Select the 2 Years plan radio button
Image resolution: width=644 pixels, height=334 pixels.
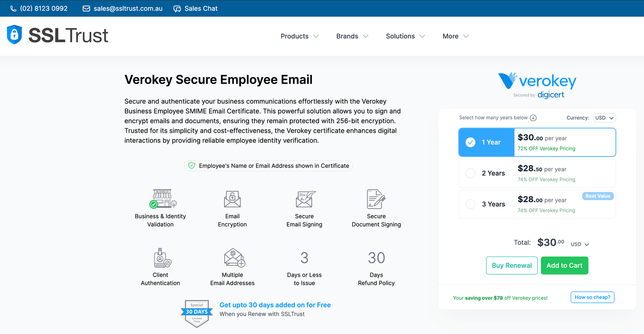pyautogui.click(x=470, y=174)
